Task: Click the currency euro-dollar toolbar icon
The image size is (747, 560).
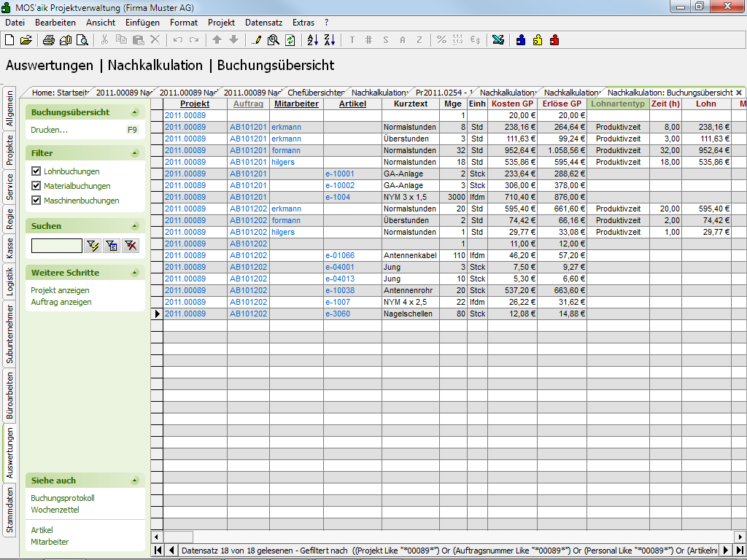Action: 476,40
